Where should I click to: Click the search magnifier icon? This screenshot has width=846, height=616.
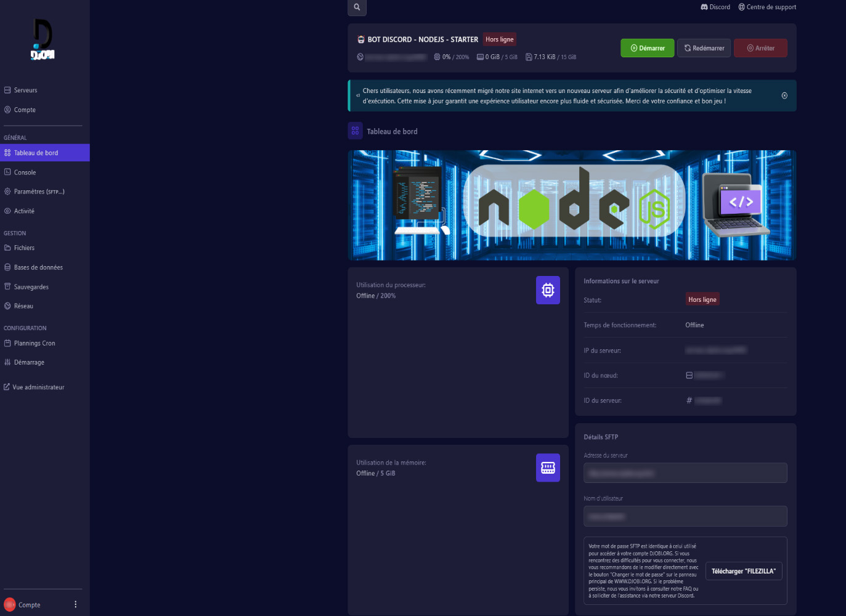coord(357,7)
